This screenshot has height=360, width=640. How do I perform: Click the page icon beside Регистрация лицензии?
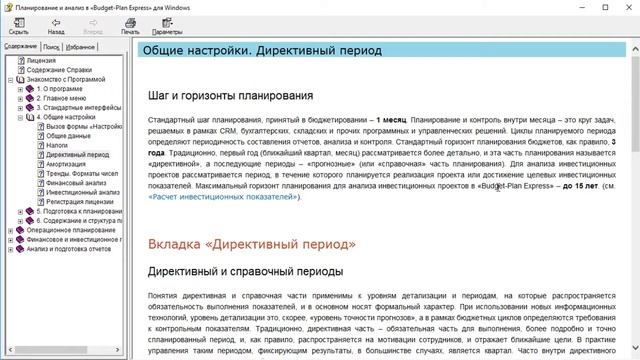(x=41, y=202)
